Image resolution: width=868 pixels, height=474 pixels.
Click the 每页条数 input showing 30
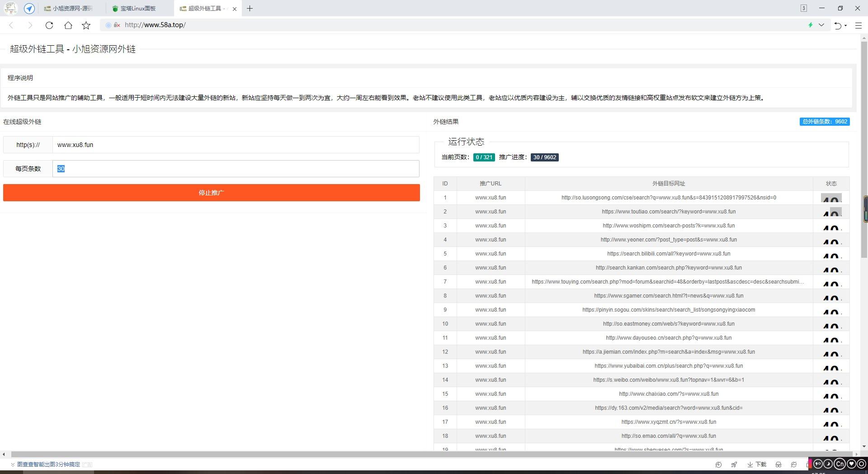[235, 168]
